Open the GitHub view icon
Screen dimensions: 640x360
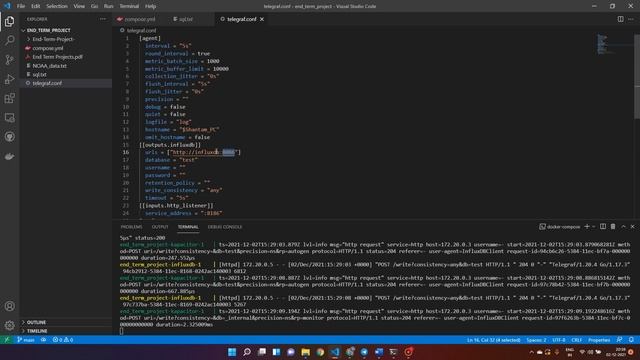[x=9, y=137]
